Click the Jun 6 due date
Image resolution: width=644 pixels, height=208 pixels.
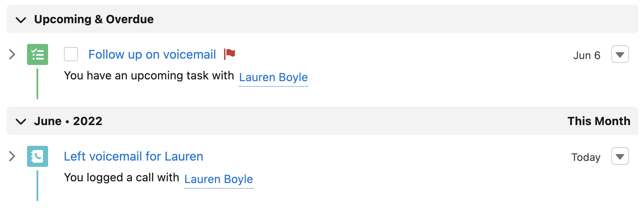click(x=586, y=56)
